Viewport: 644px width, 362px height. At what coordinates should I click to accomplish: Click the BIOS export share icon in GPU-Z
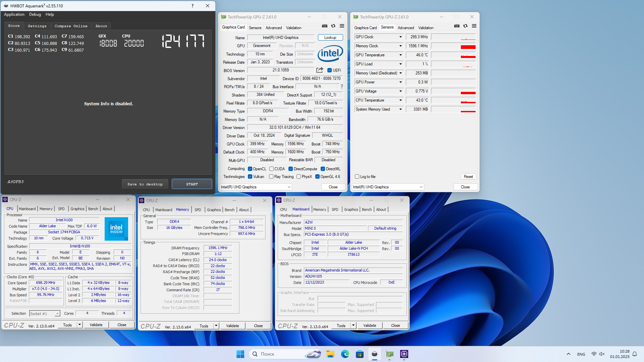(x=320, y=70)
